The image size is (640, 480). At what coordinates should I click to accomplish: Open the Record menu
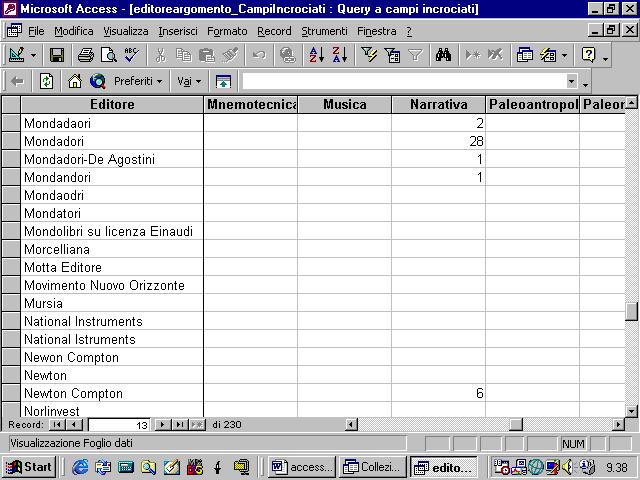coord(274,31)
